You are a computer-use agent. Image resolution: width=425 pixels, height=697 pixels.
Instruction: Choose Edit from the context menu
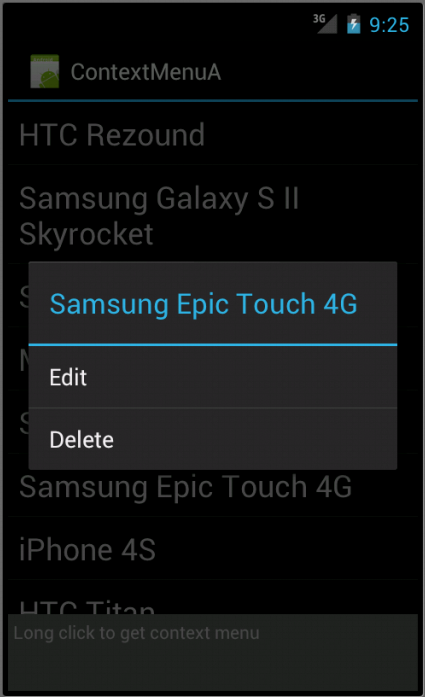click(213, 377)
